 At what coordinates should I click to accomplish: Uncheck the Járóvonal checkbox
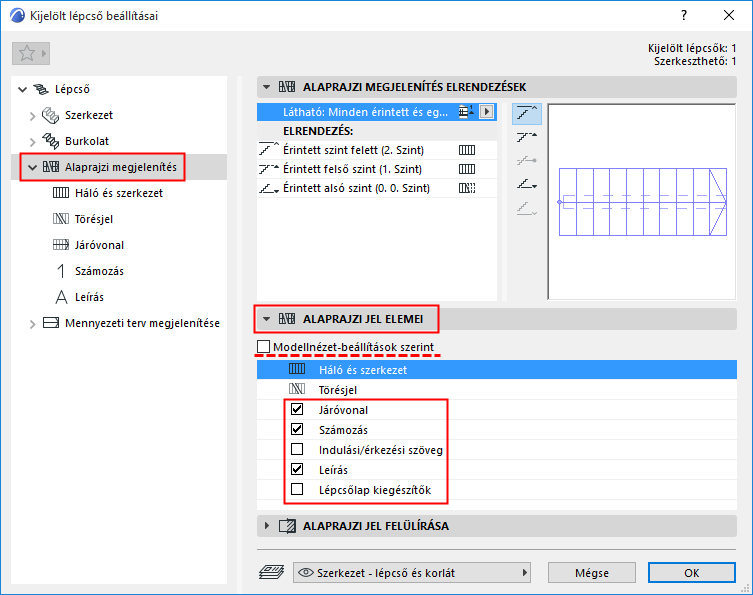[297, 409]
